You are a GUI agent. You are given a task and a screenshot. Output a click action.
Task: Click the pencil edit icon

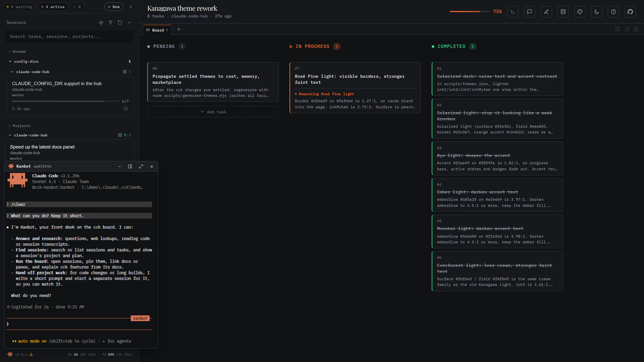tap(546, 12)
